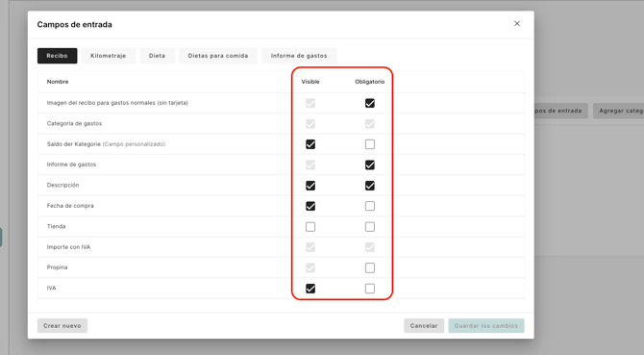Click Guardar los cambios button

click(x=486, y=326)
